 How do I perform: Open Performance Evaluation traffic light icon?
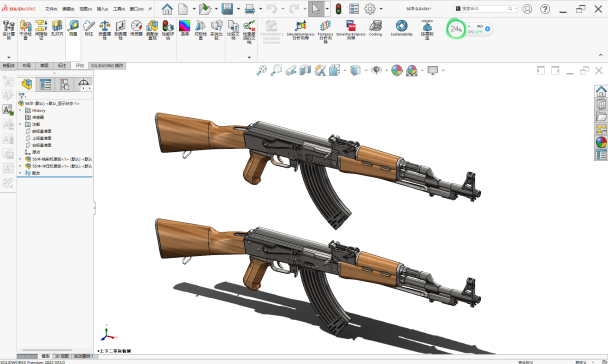168,30
